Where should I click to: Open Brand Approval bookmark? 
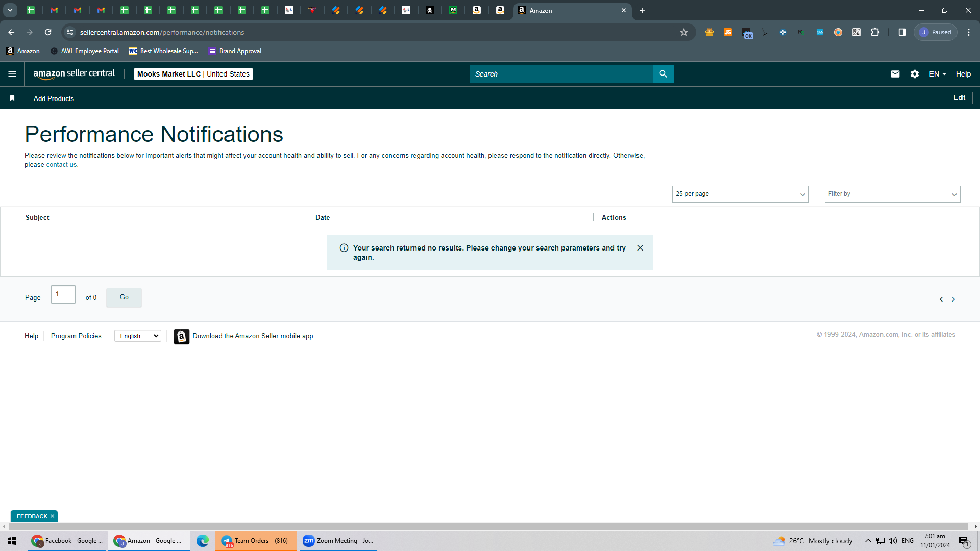tap(235, 51)
